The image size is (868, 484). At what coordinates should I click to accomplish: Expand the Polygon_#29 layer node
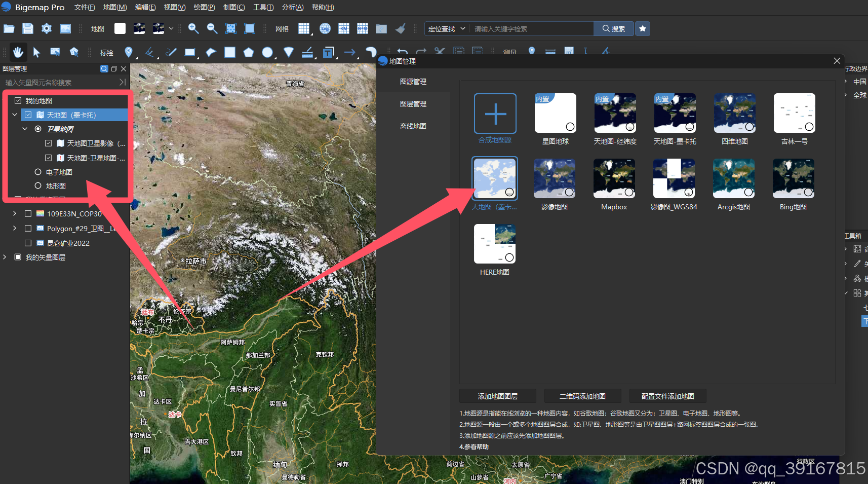(15, 228)
